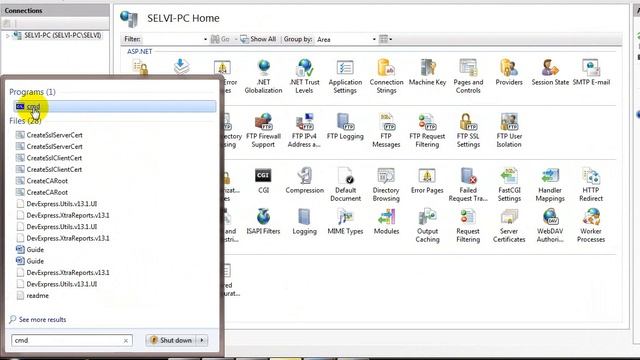Image resolution: width=640 pixels, height=360 pixels.
Task: Expand SELVI-PC node in Connections tree
Action: pos(7,36)
